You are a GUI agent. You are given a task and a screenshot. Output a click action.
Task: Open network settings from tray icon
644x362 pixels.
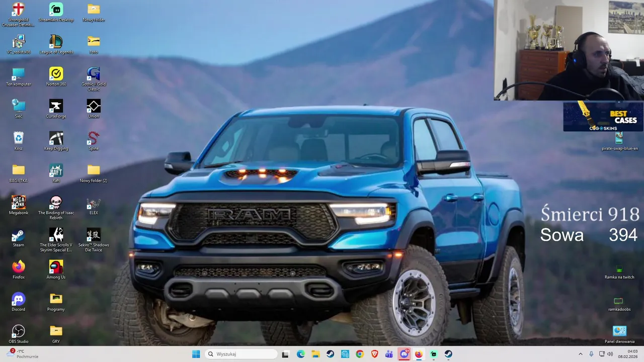pyautogui.click(x=601, y=354)
